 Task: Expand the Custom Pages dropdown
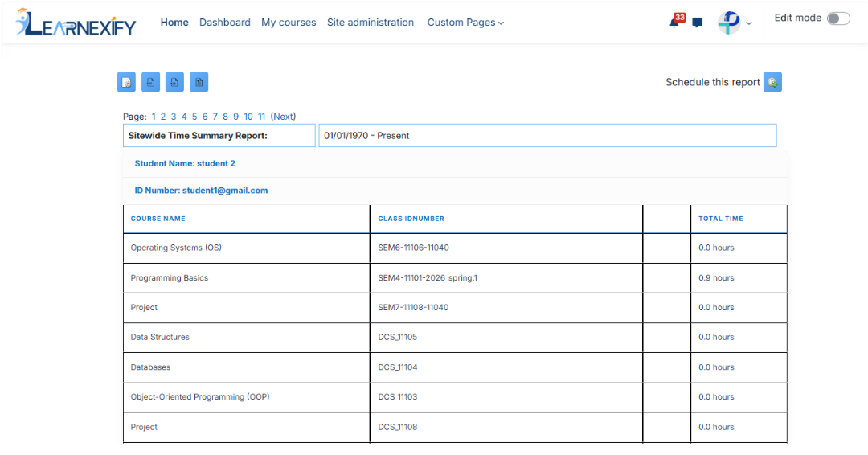pyautogui.click(x=465, y=23)
